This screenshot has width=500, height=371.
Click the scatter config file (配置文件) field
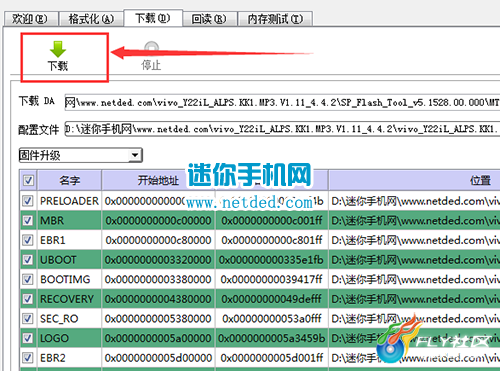pos(282,129)
